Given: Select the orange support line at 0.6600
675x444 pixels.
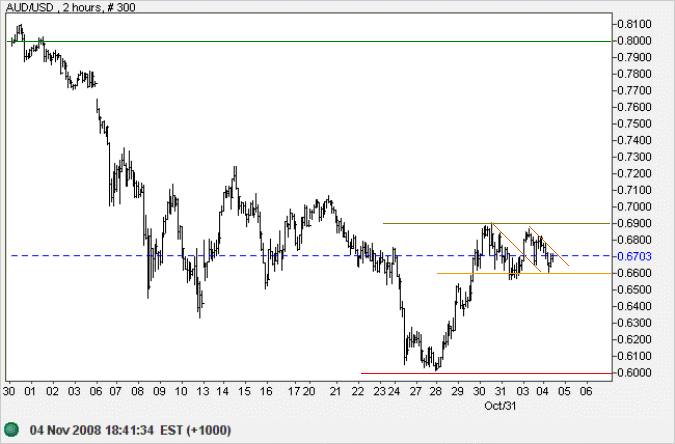Looking at the screenshot, I should 524,273.
